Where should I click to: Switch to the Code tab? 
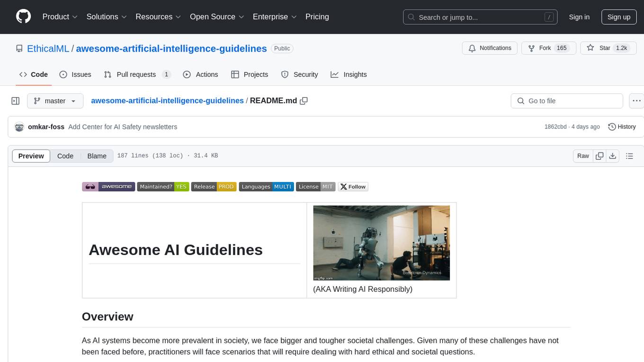tap(33, 74)
